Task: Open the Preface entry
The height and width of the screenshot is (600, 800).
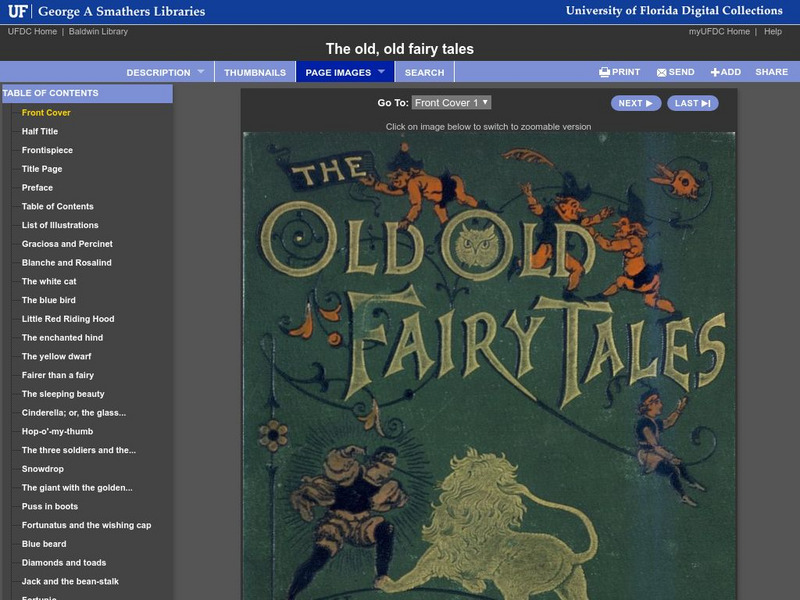Action: coord(37,188)
